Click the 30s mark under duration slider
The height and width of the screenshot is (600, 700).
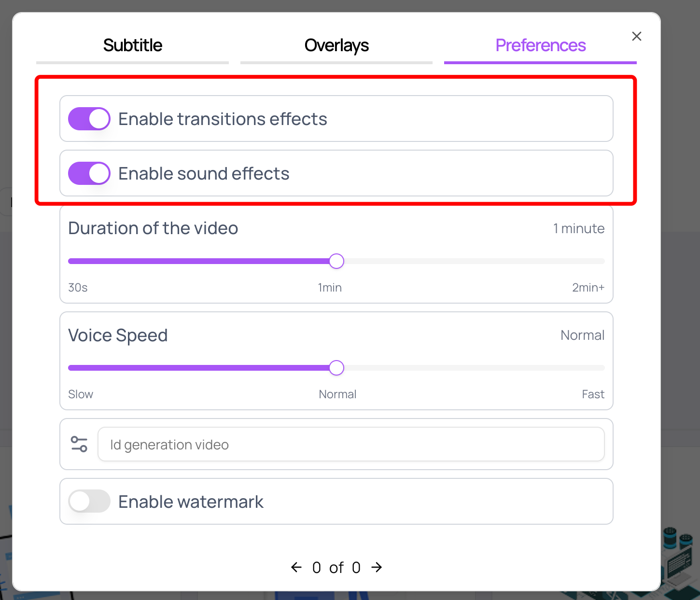coord(78,288)
